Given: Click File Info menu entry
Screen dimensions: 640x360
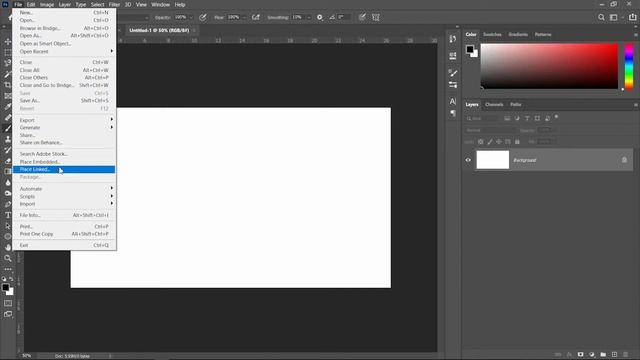Looking at the screenshot, I should point(64,215).
